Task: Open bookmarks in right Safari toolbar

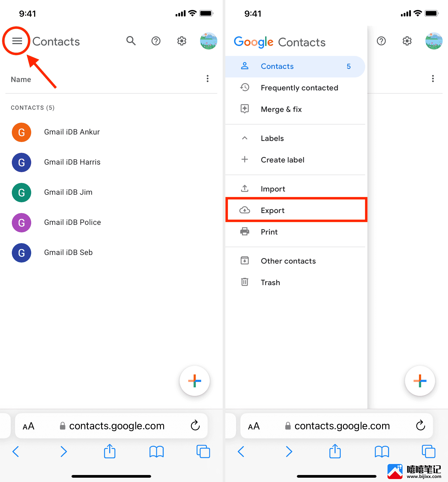Action: 382,451
